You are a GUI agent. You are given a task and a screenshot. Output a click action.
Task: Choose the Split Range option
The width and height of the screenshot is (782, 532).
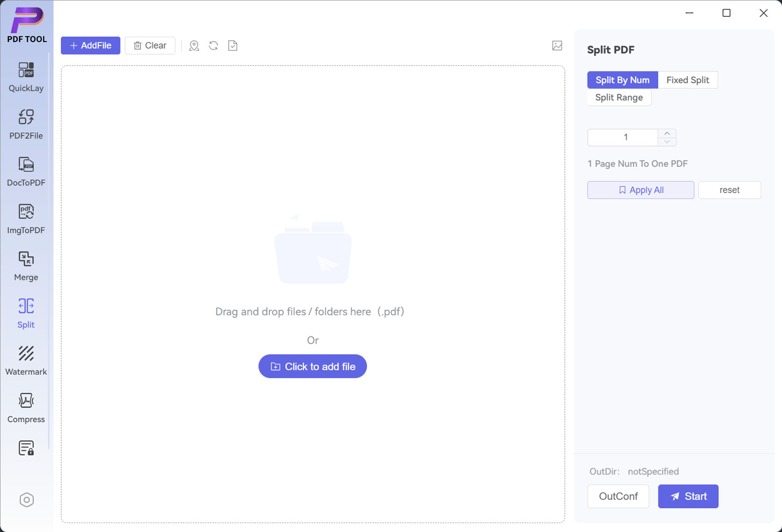pyautogui.click(x=619, y=98)
